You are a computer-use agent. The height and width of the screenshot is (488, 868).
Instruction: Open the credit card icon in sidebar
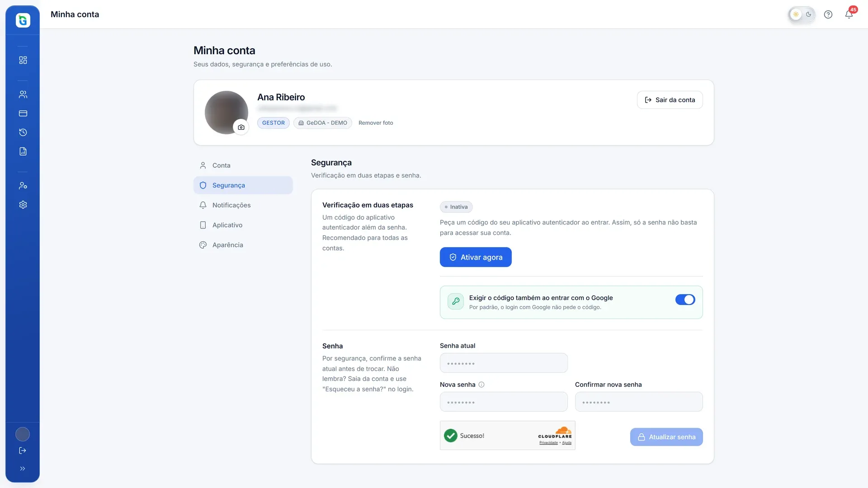(23, 113)
